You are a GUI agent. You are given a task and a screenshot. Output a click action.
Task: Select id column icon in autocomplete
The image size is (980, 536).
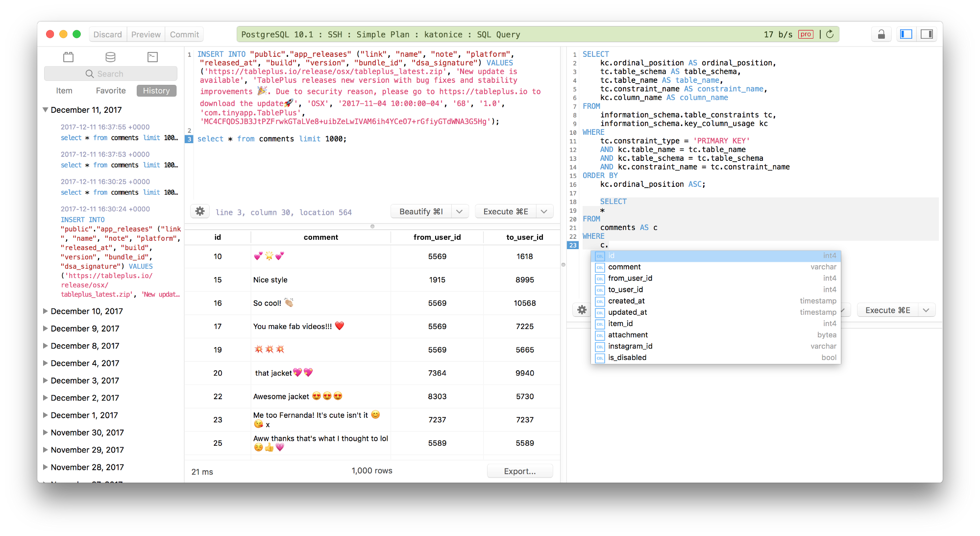[600, 256]
